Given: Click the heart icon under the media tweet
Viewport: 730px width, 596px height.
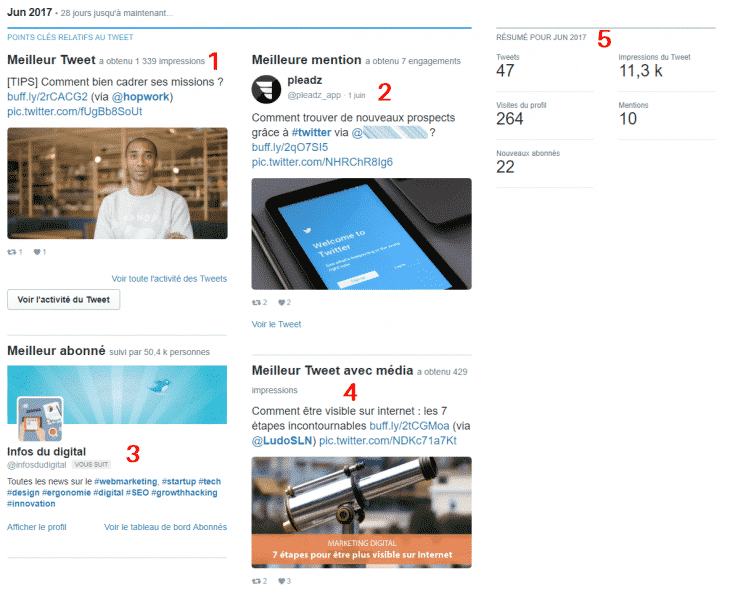Looking at the screenshot, I should click(281, 581).
